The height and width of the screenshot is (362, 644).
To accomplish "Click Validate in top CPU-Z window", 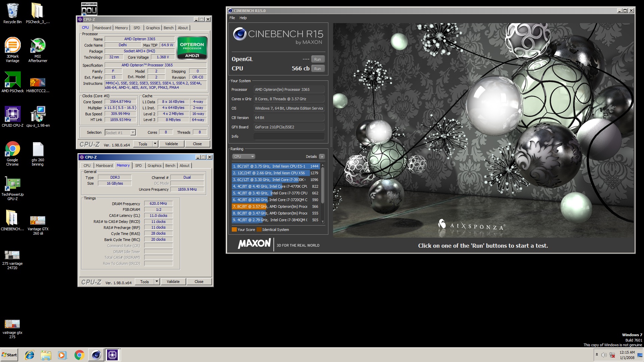I will click(x=171, y=144).
